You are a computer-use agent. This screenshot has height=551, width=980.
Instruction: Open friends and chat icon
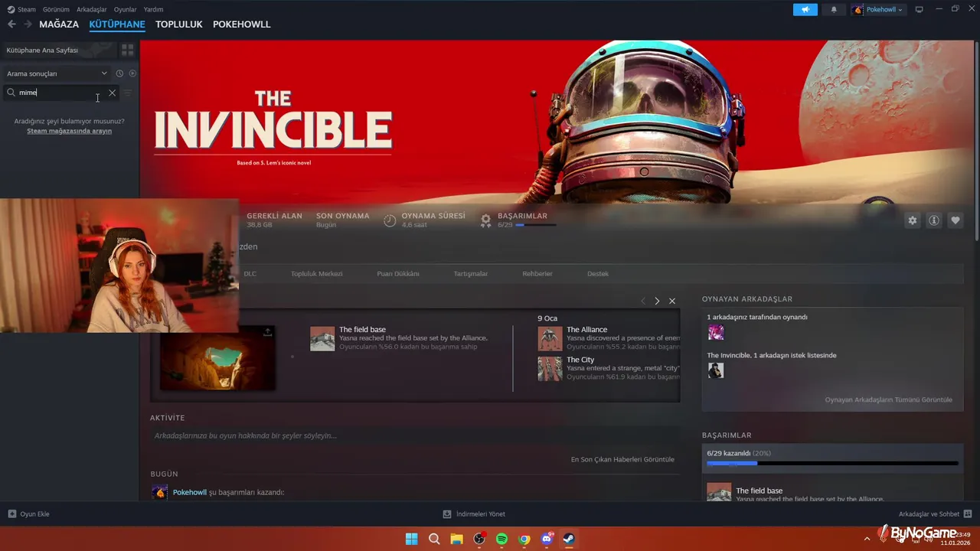[x=968, y=514]
